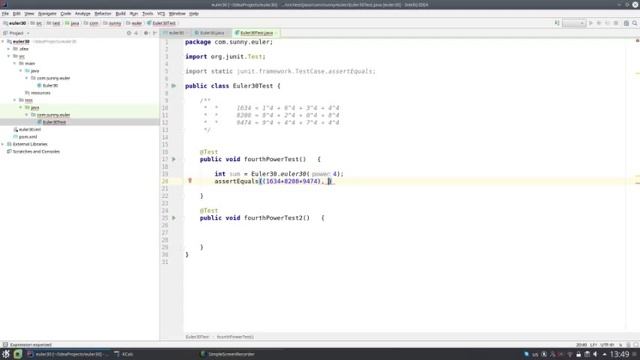Click the red error bulb on line 20
Viewport: 640px width, 360px height.
(x=190, y=180)
